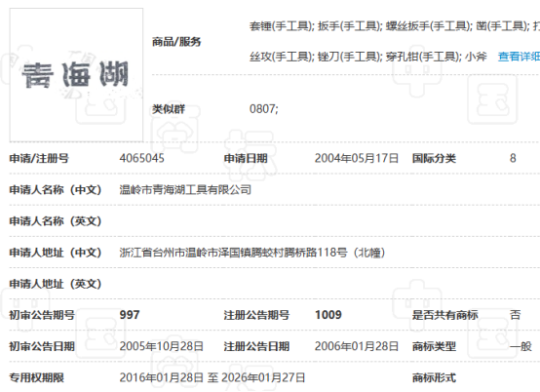Viewport: 540px width, 392px height.
Task: Click the 初审公告日期 label
Action: pyautogui.click(x=42, y=346)
